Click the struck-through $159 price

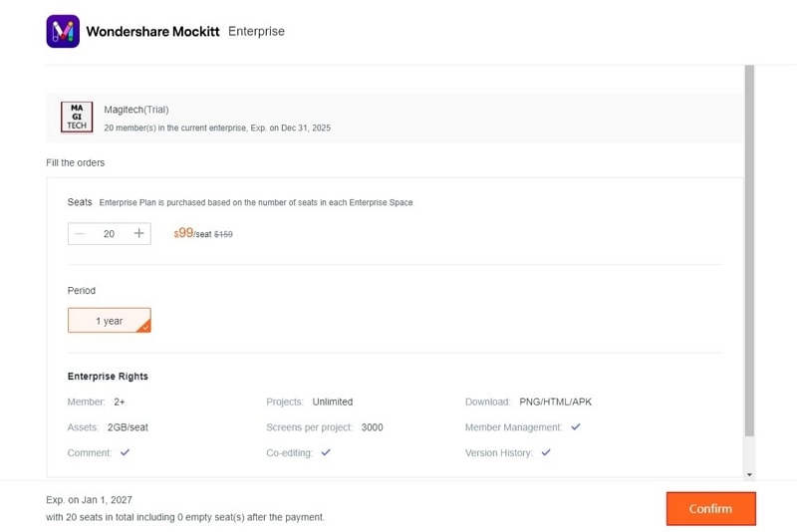pos(223,234)
